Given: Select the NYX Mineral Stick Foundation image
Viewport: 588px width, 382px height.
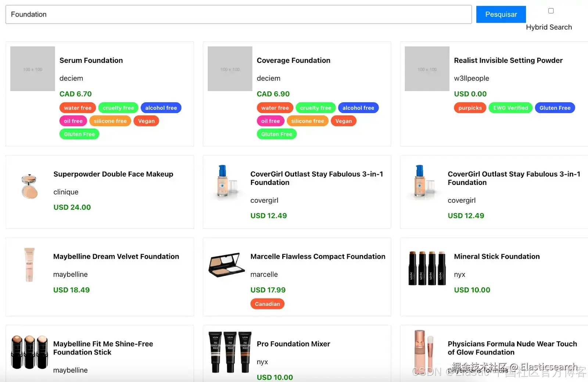Looking at the screenshot, I should click(x=427, y=268).
